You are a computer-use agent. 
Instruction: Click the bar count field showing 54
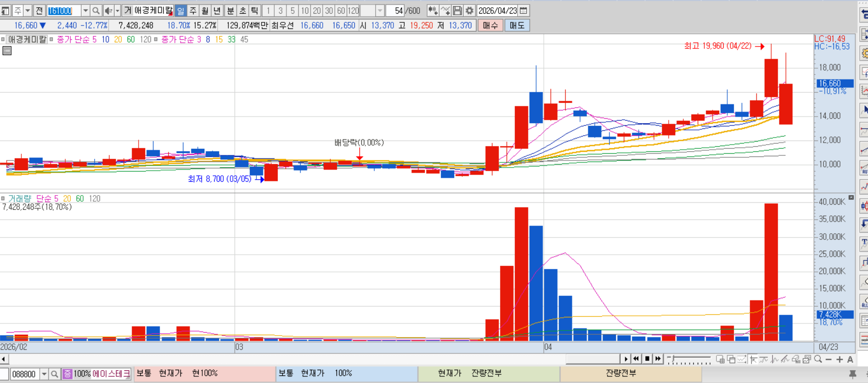point(395,11)
